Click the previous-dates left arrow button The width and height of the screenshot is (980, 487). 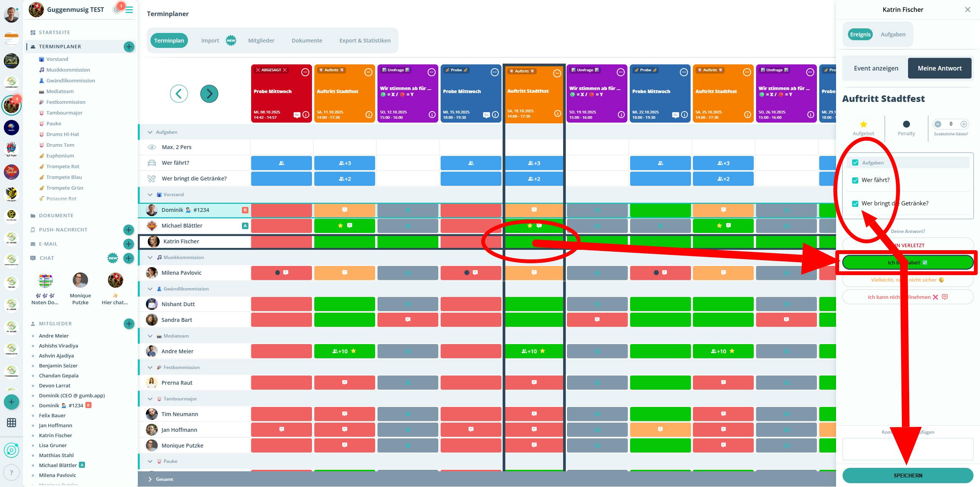point(179,93)
